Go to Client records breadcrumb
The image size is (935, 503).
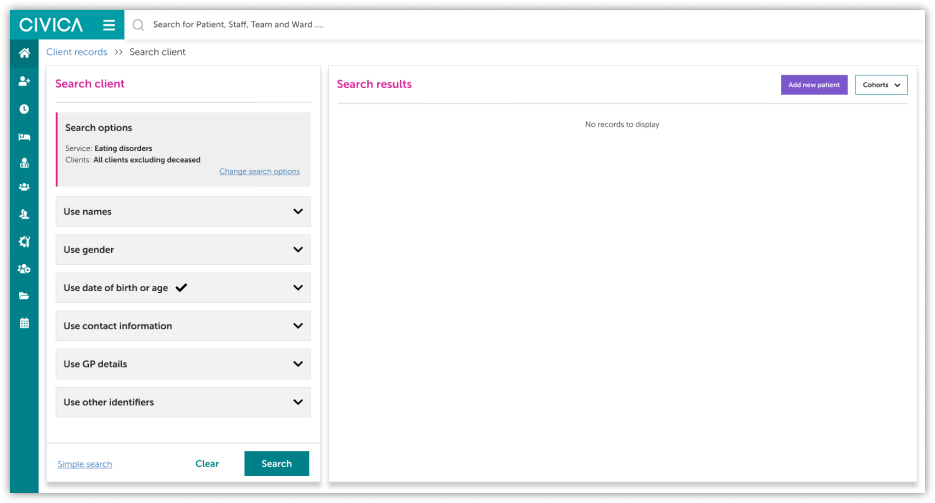(77, 52)
